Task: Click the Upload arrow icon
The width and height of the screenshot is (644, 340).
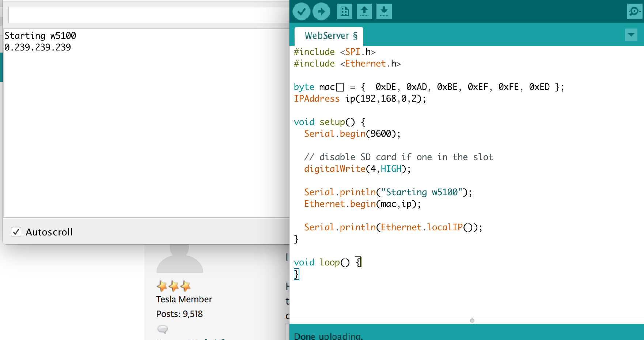Action: 321,11
